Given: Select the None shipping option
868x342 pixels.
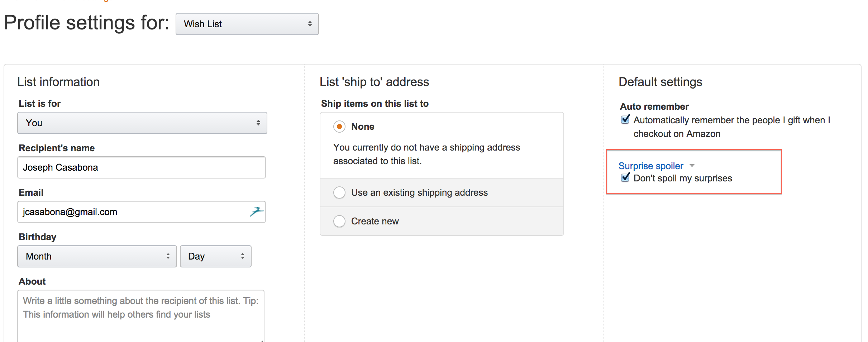Looking at the screenshot, I should coord(339,127).
